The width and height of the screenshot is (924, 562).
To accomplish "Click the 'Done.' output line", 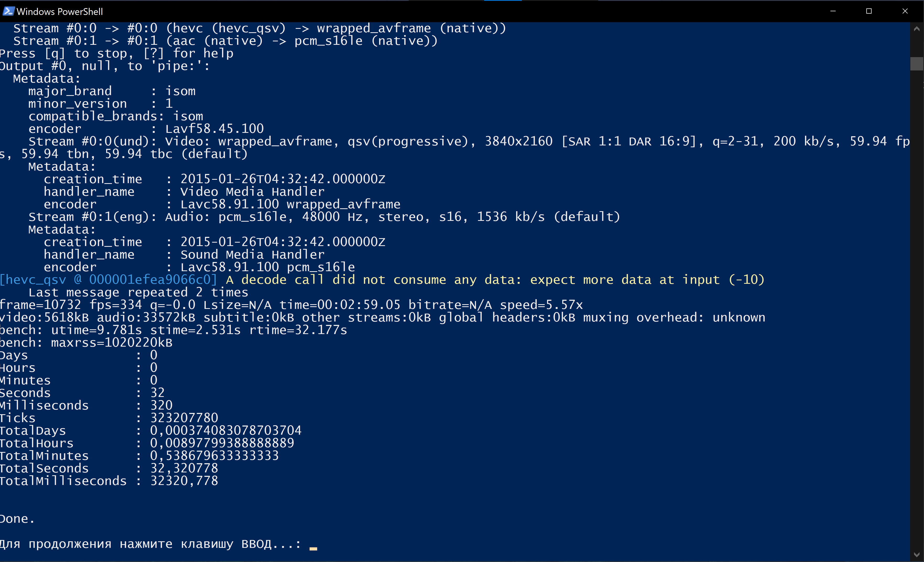I will [17, 519].
